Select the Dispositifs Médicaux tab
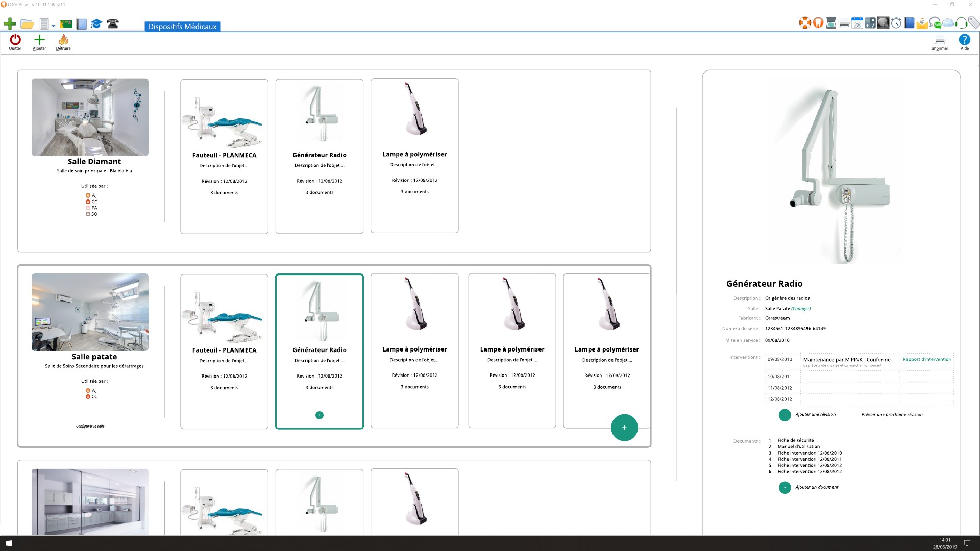The height and width of the screenshot is (551, 980). coord(183,27)
